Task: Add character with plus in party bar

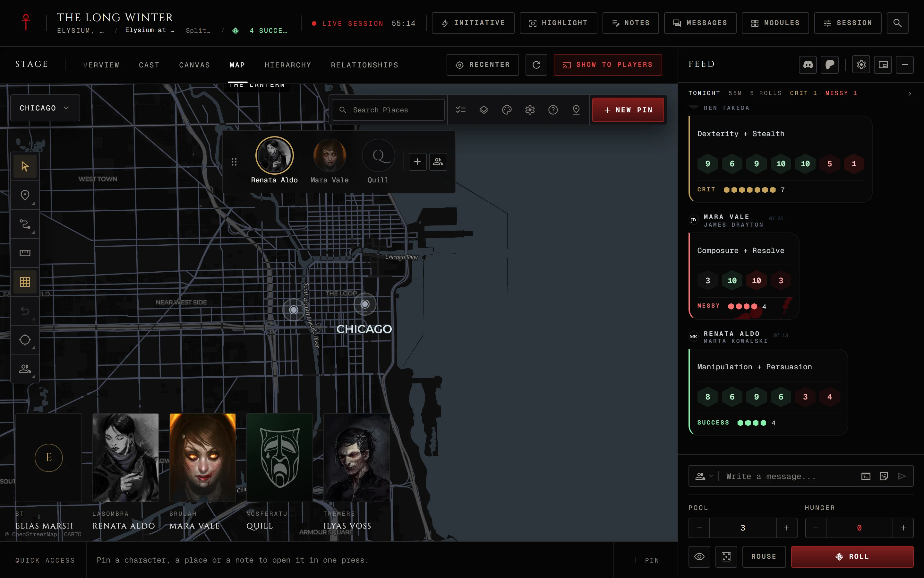Action: tap(417, 162)
